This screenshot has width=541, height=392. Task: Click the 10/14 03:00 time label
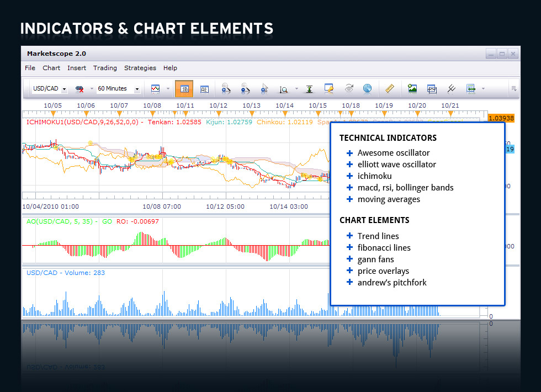click(x=289, y=206)
